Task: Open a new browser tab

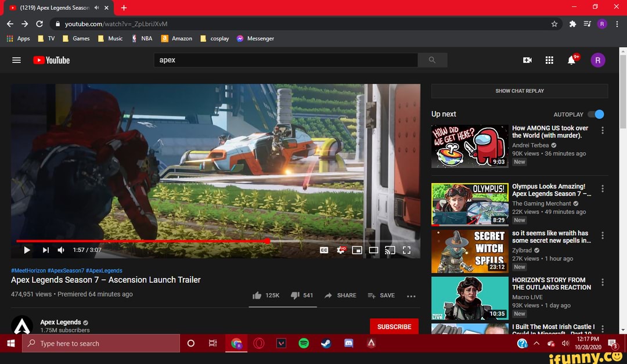Action: (124, 8)
